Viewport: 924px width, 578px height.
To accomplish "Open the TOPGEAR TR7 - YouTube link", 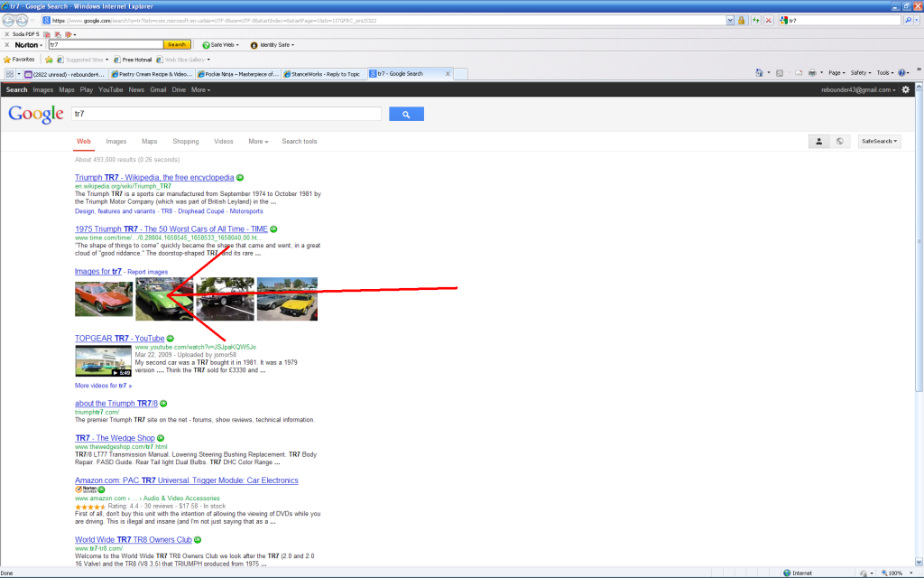I will (120, 338).
